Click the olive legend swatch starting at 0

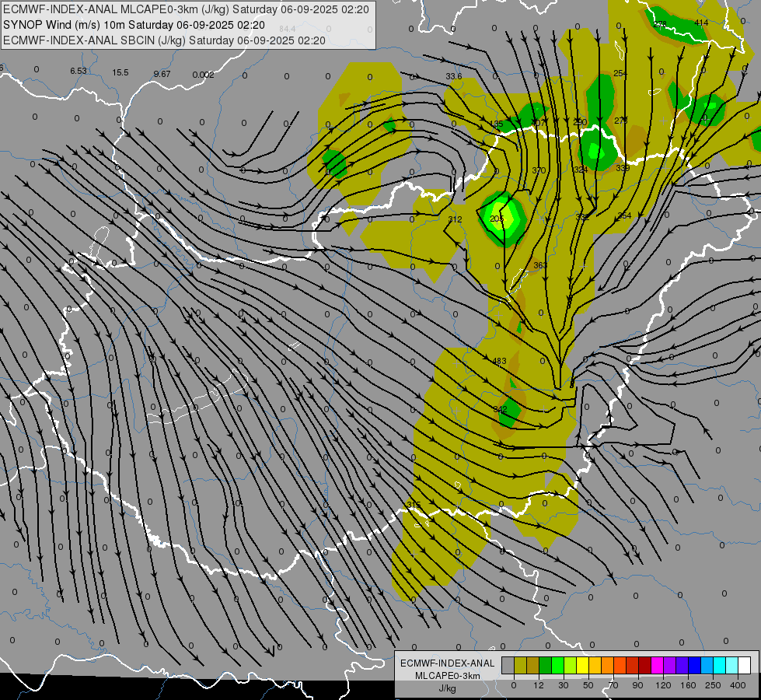[520, 665]
